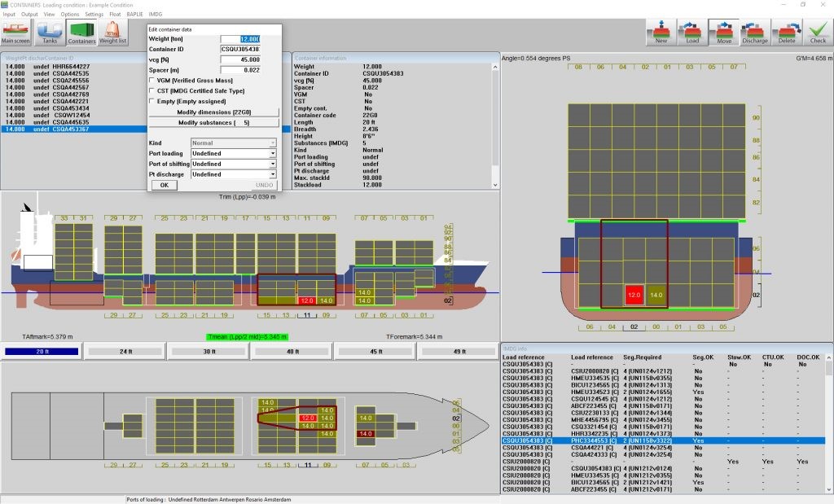The height and width of the screenshot is (504, 834).
Task: Open the Main screen toolbar icon
Action: (x=15, y=31)
